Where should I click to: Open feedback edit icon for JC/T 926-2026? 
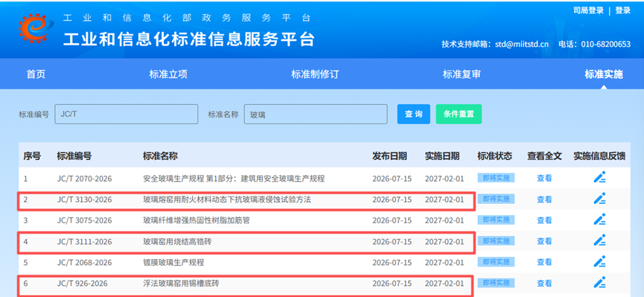tap(599, 283)
